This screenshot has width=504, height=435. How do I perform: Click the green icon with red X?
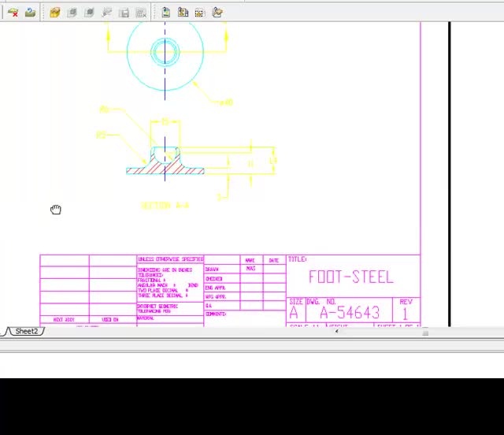pyautogui.click(x=13, y=13)
